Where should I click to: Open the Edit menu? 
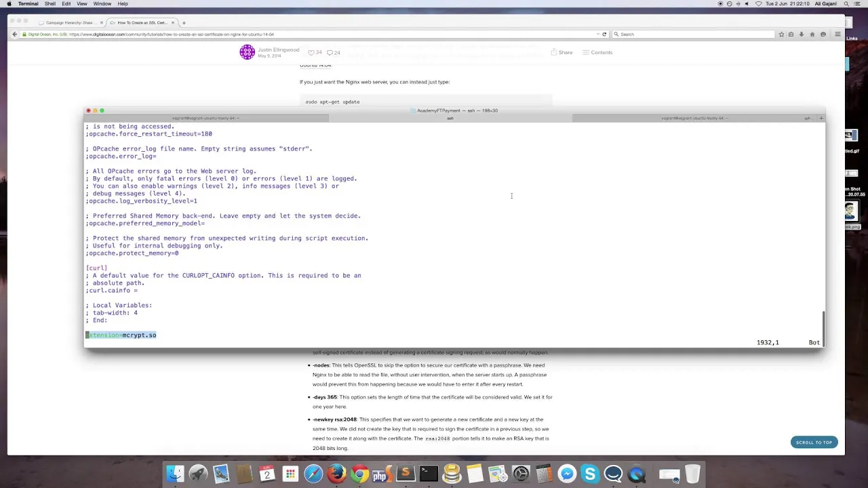[66, 4]
